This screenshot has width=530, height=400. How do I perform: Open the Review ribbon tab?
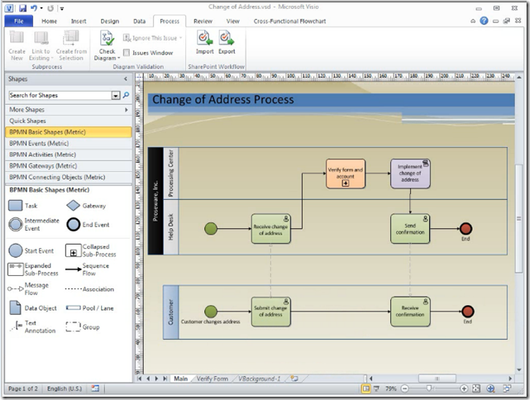(203, 21)
